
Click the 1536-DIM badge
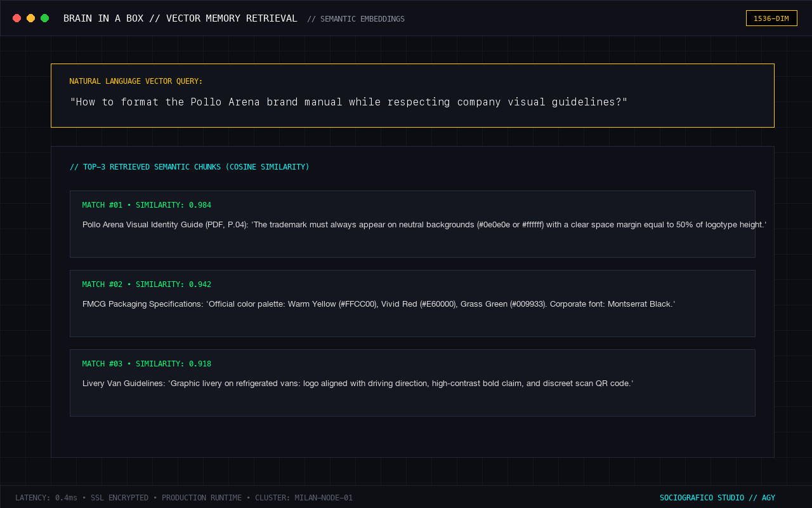click(771, 18)
